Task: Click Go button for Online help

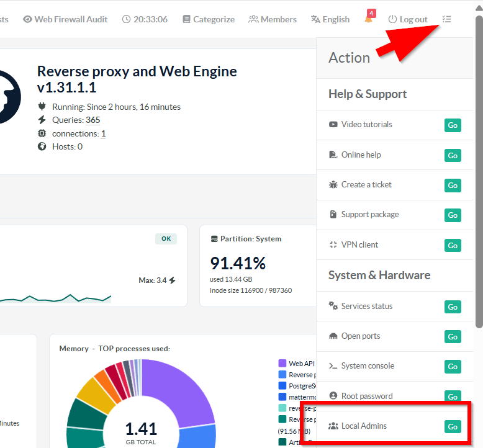Action: [453, 156]
